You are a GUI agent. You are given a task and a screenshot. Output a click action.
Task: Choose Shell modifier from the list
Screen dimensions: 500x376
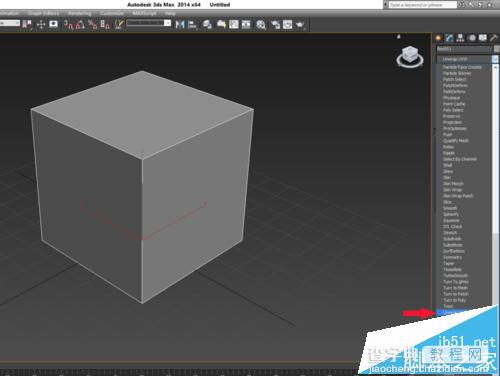tap(447, 165)
